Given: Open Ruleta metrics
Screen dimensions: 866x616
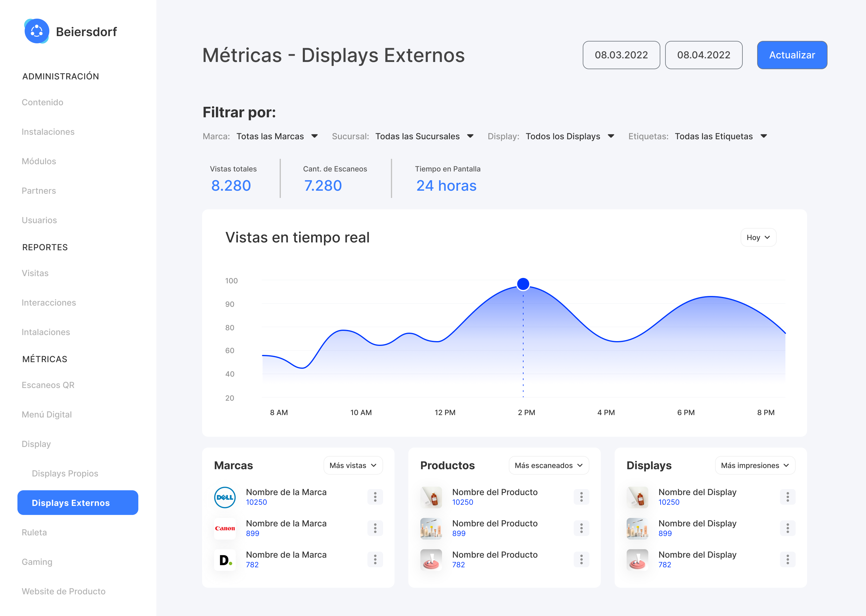Looking at the screenshot, I should click(34, 533).
